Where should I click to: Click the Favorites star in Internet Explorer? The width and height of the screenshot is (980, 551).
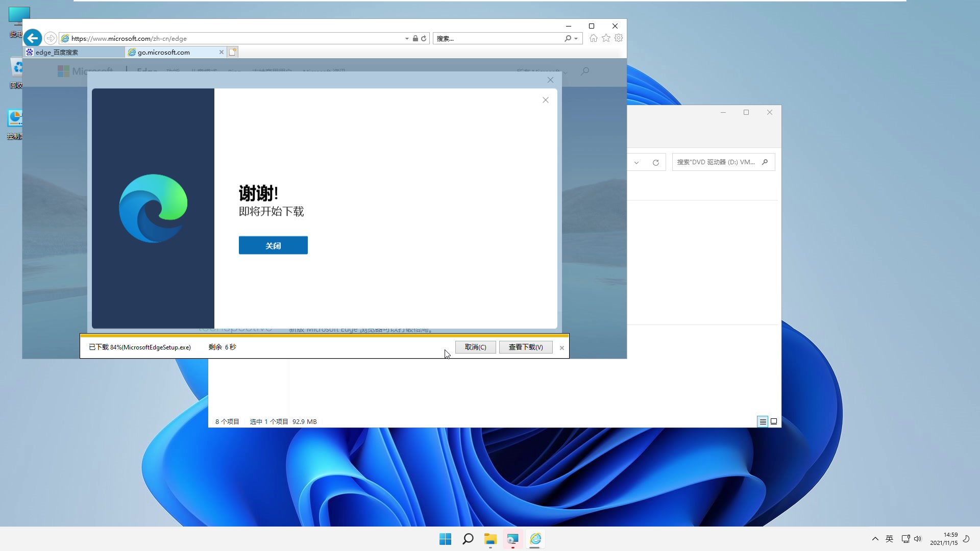(x=606, y=38)
